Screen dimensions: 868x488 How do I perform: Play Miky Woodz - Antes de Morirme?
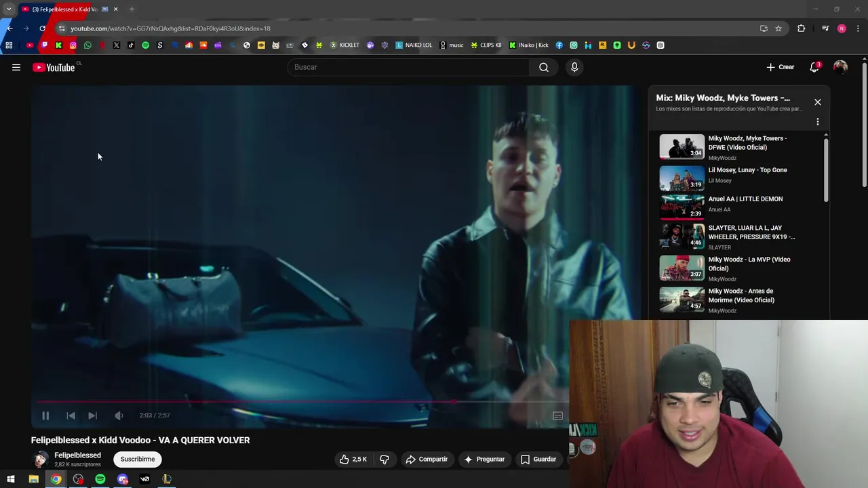coord(739,300)
